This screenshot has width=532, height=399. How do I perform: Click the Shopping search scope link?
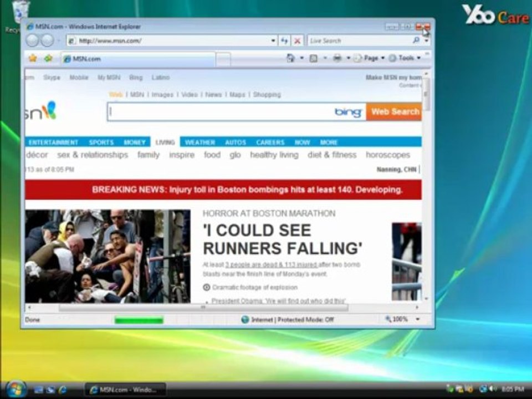tap(267, 95)
